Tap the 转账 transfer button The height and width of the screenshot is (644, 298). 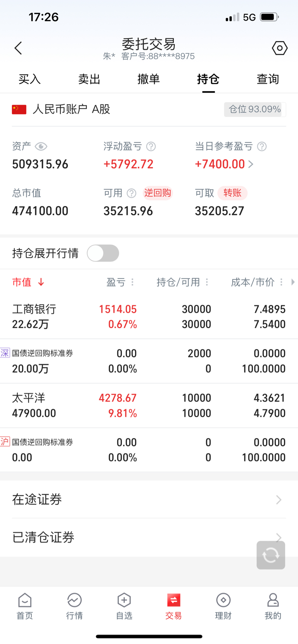[232, 193]
